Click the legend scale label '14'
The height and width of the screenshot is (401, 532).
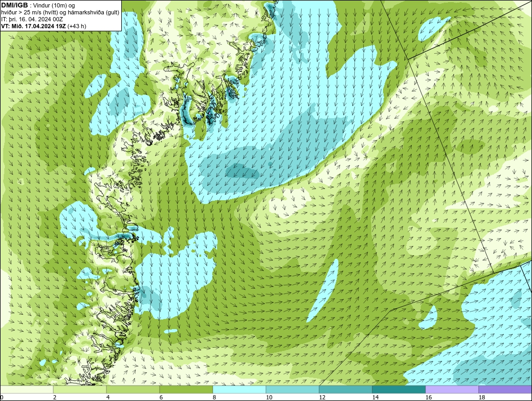375,397
